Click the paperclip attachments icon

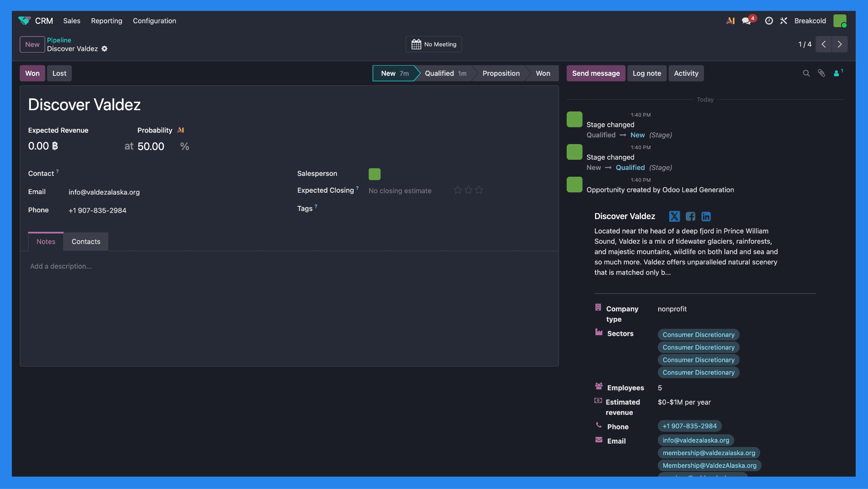point(821,73)
